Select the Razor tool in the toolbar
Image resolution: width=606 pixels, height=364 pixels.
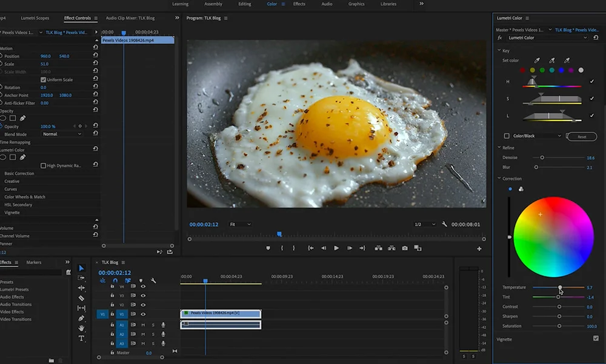pyautogui.click(x=81, y=298)
